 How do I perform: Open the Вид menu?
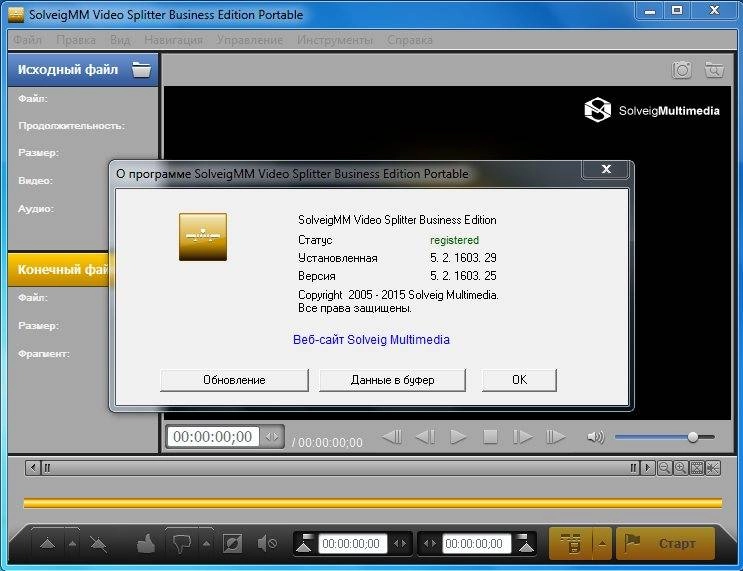tap(120, 40)
